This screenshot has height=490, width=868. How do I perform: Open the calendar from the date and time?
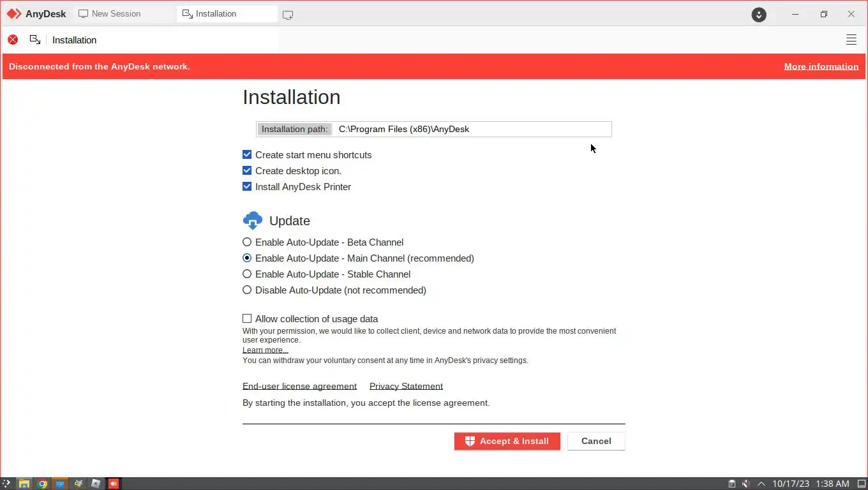pos(811,484)
